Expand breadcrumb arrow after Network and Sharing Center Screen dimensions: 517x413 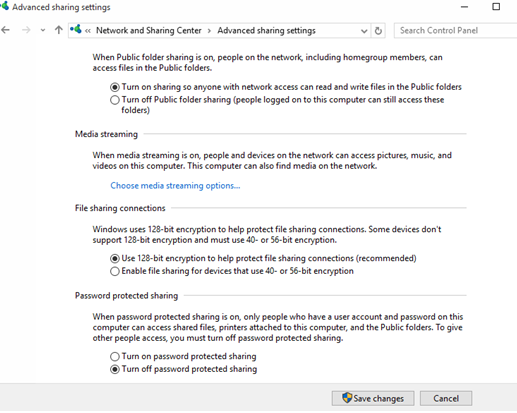[209, 31]
